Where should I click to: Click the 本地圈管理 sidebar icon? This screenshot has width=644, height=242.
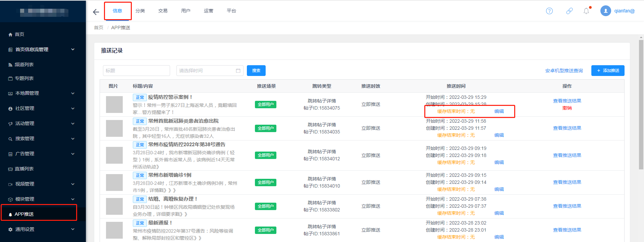10,93
